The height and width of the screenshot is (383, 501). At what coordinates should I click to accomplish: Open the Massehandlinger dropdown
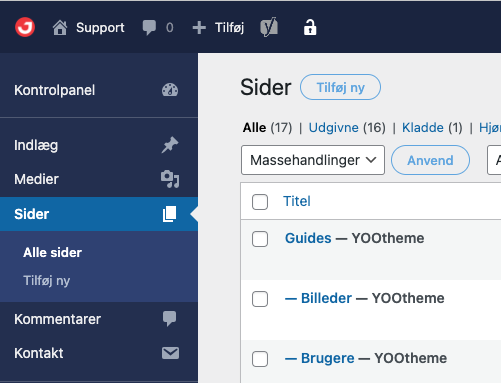point(313,160)
